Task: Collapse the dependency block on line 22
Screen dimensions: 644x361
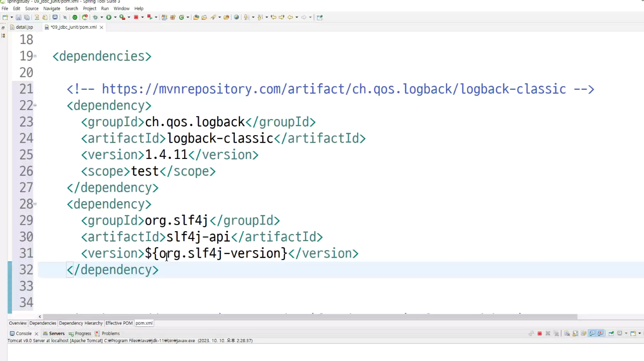Action: click(35, 106)
